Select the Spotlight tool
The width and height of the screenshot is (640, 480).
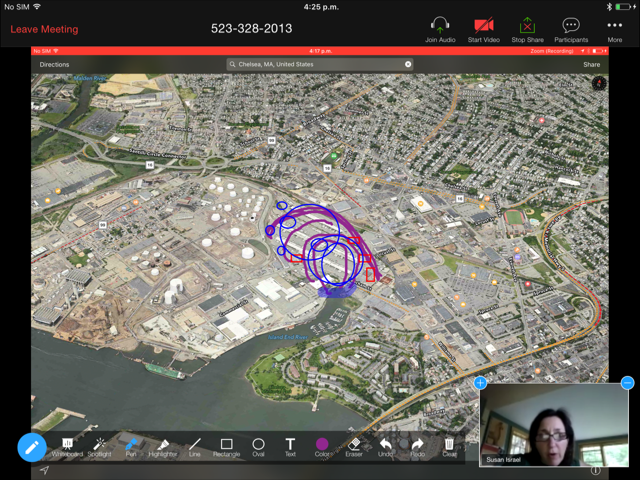coord(99,447)
